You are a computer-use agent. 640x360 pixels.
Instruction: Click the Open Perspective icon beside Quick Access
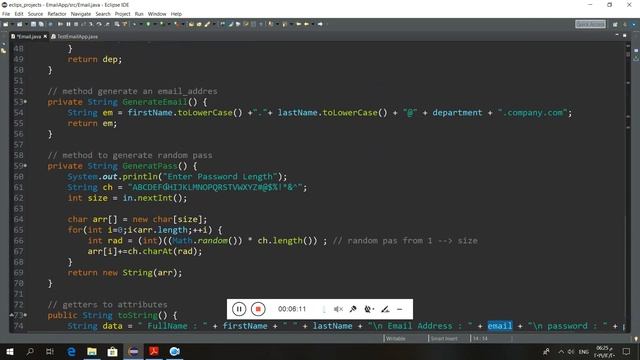615,24
